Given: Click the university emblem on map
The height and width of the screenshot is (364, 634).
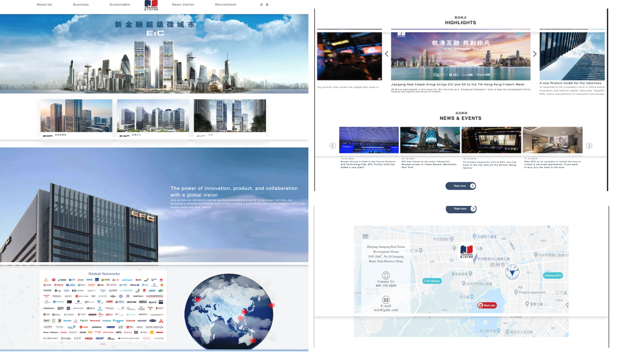Looking at the screenshot, I should (512, 272).
